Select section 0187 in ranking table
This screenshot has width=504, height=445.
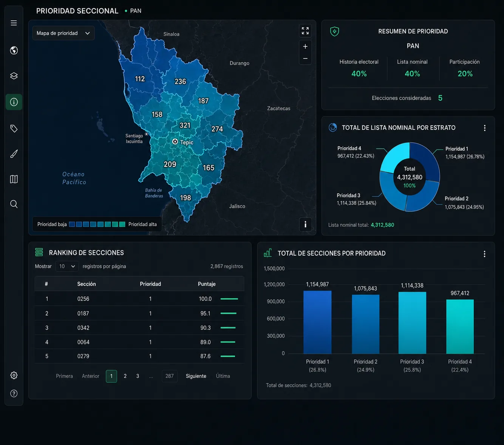[x=139, y=313]
